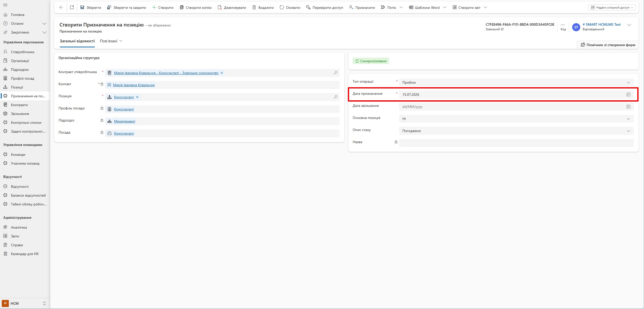Toggle the hamburger navigation menu
This screenshot has width=644, height=309.
click(5, 5)
